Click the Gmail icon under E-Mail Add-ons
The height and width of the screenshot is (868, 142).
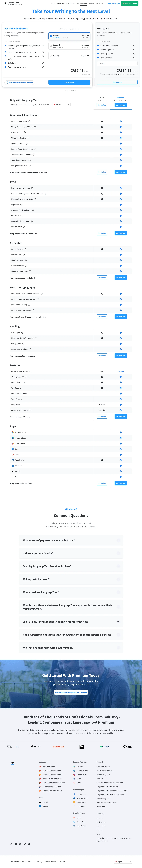click(x=74, y=818)
